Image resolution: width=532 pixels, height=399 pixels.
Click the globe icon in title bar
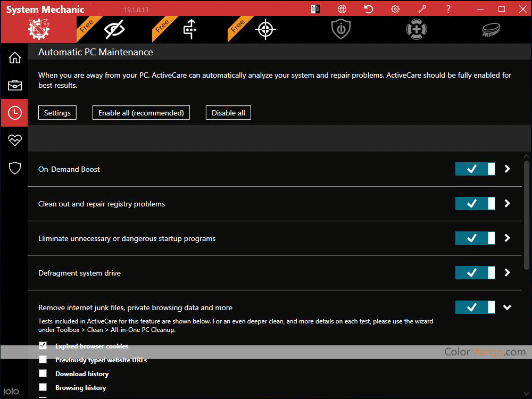(x=342, y=9)
